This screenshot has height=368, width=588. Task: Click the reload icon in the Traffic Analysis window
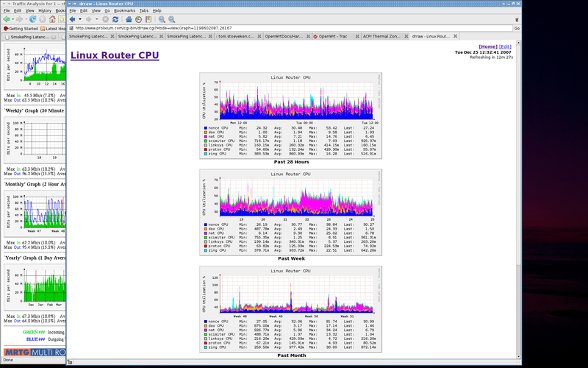pos(32,19)
